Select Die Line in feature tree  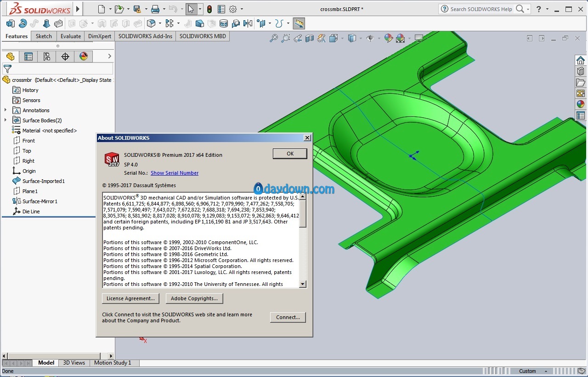[x=31, y=211]
